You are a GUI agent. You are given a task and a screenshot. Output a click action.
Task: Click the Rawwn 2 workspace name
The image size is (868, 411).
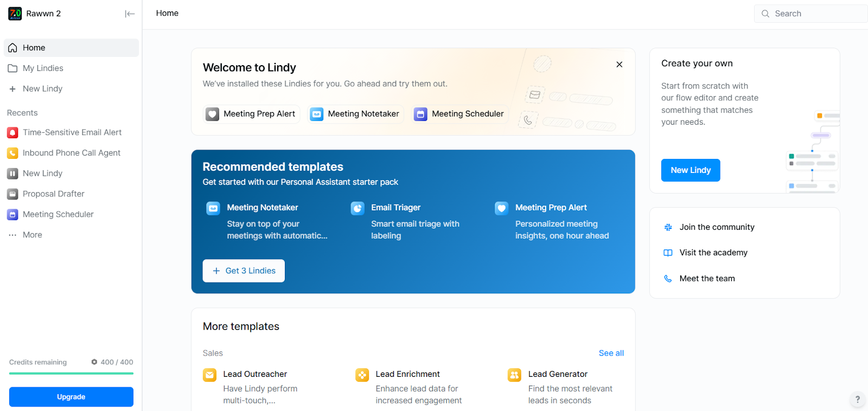pos(43,14)
